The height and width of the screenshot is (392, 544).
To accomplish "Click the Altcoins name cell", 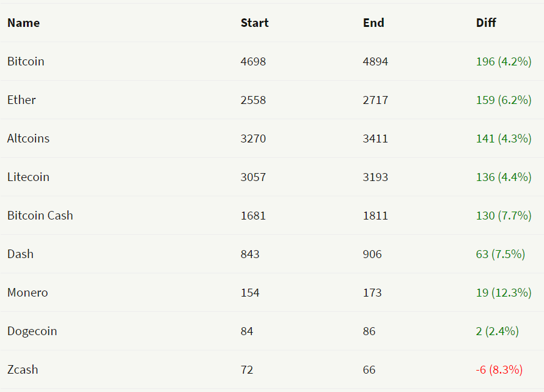I will [28, 138].
